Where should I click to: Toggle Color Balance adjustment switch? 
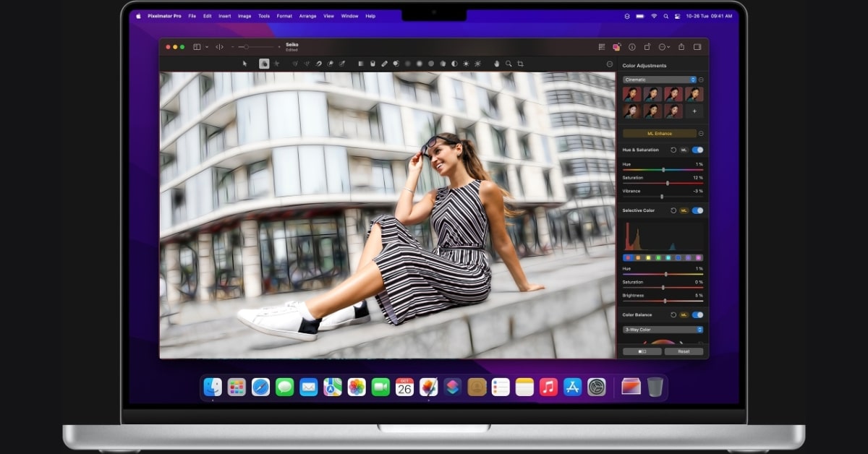(697, 314)
